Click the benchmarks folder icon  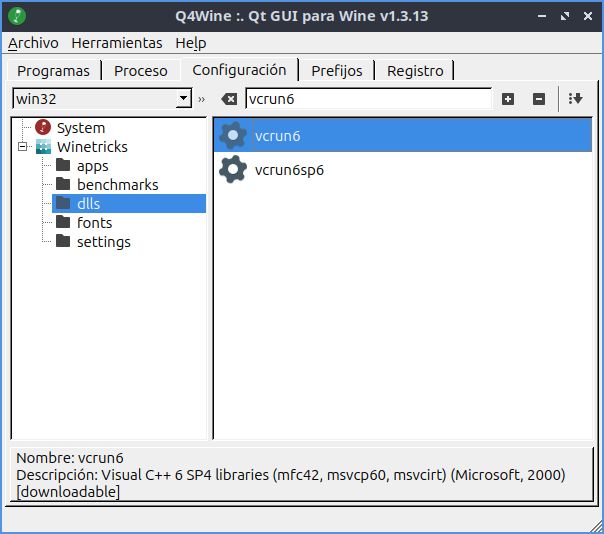[x=63, y=184]
